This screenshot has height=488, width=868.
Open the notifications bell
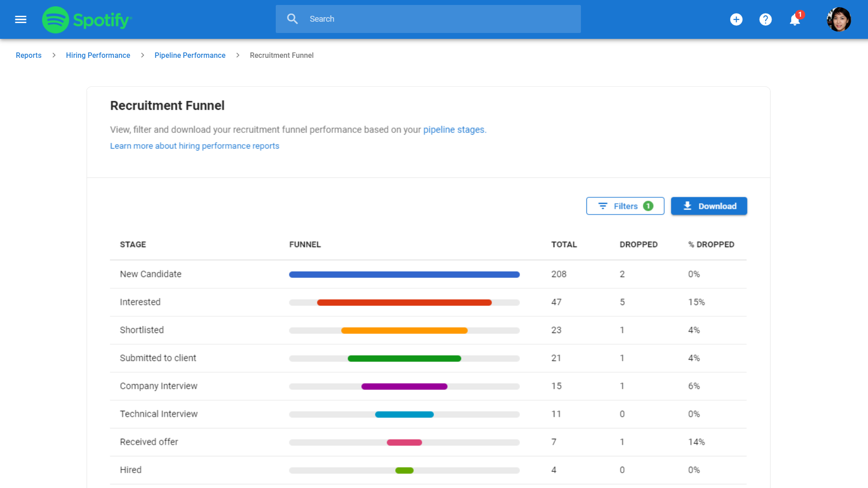click(x=795, y=20)
